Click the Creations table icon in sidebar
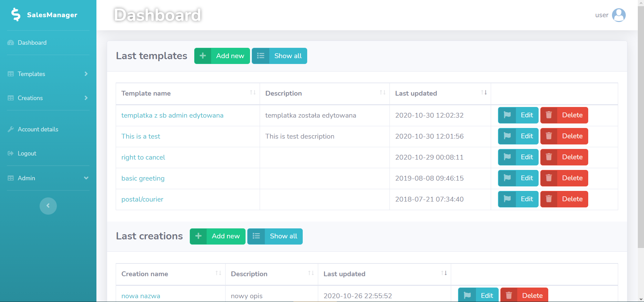The width and height of the screenshot is (644, 302). (x=11, y=98)
